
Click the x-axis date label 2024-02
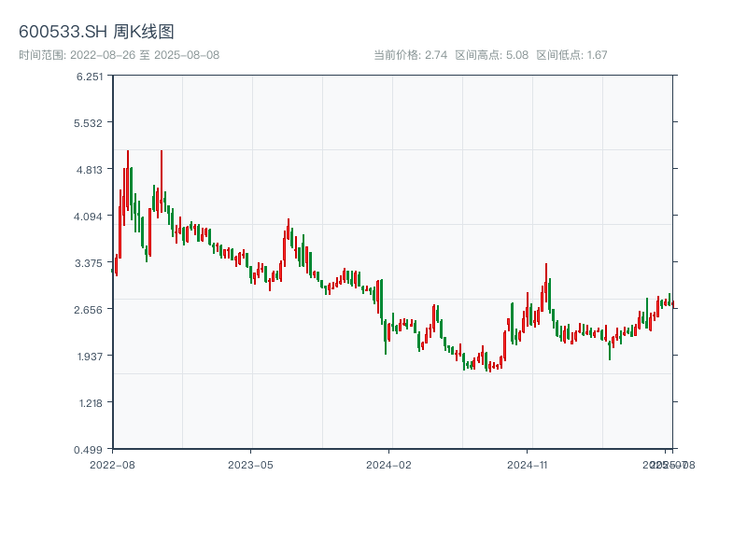[388, 465]
